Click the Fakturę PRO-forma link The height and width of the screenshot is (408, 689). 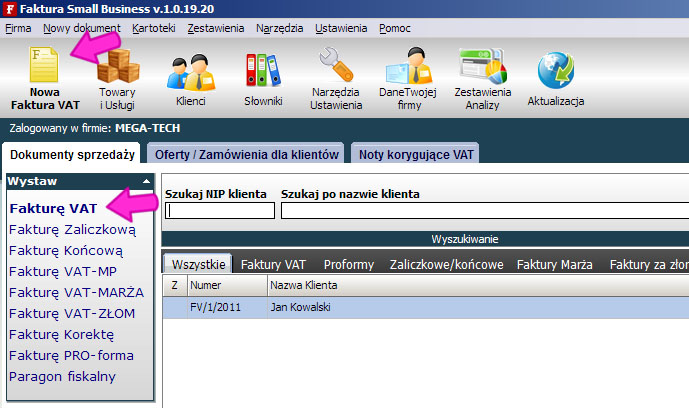pos(71,355)
